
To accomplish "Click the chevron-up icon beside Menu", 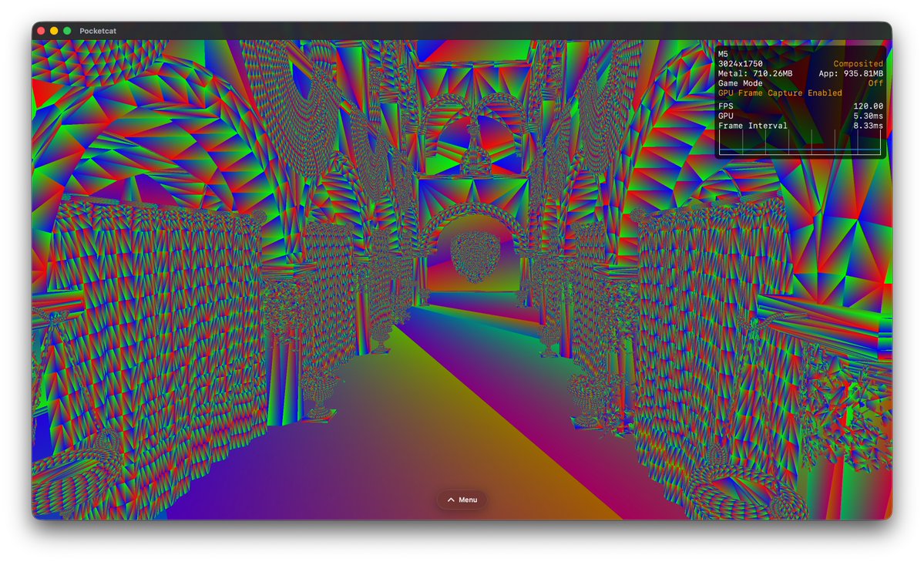I will (451, 500).
